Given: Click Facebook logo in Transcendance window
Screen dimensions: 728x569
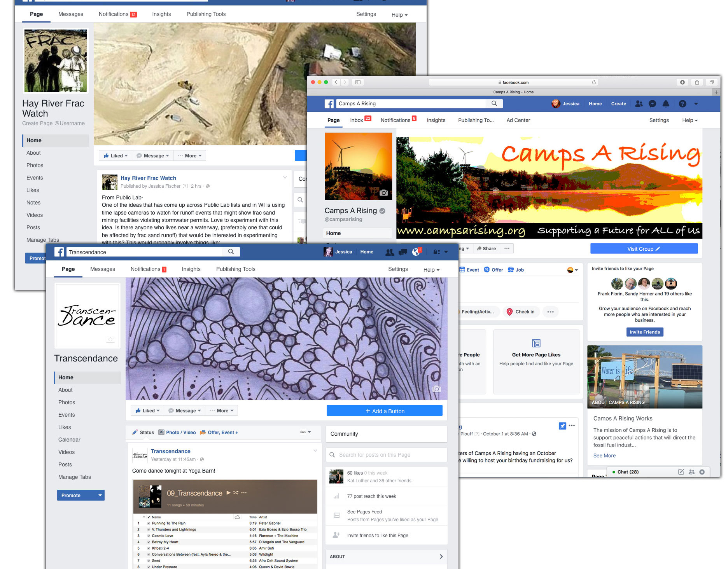Looking at the screenshot, I should 59,252.
